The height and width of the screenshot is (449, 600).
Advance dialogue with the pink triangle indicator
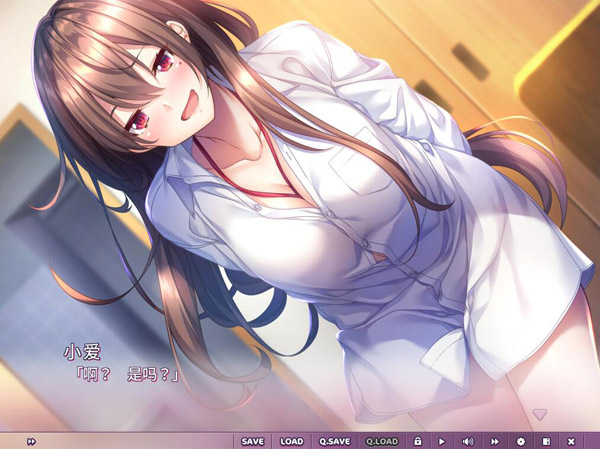click(x=540, y=414)
